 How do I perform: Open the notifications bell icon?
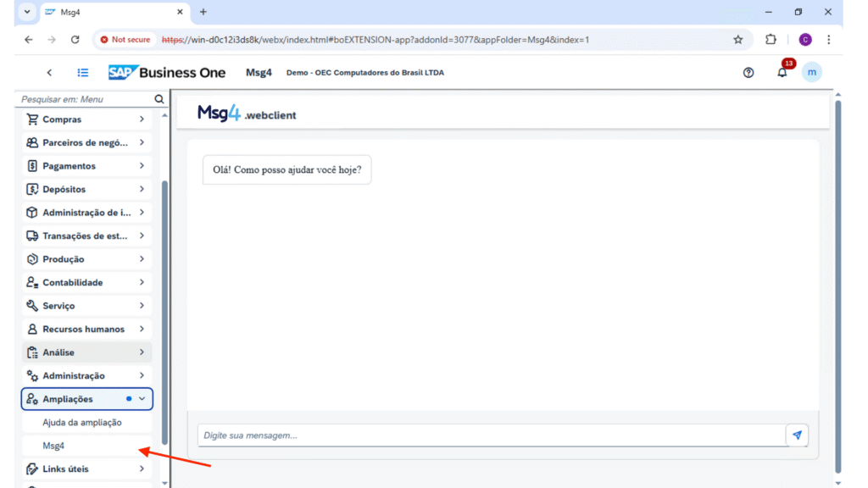point(782,73)
